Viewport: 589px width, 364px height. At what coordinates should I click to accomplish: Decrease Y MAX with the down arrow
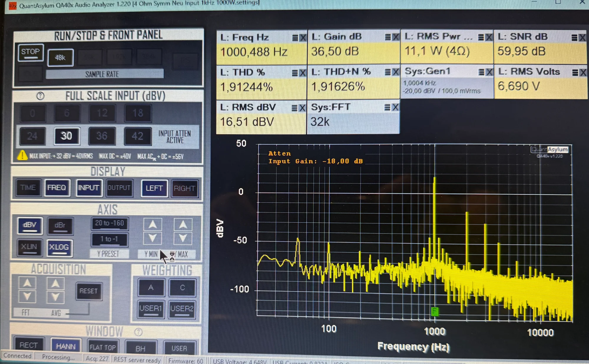point(183,238)
